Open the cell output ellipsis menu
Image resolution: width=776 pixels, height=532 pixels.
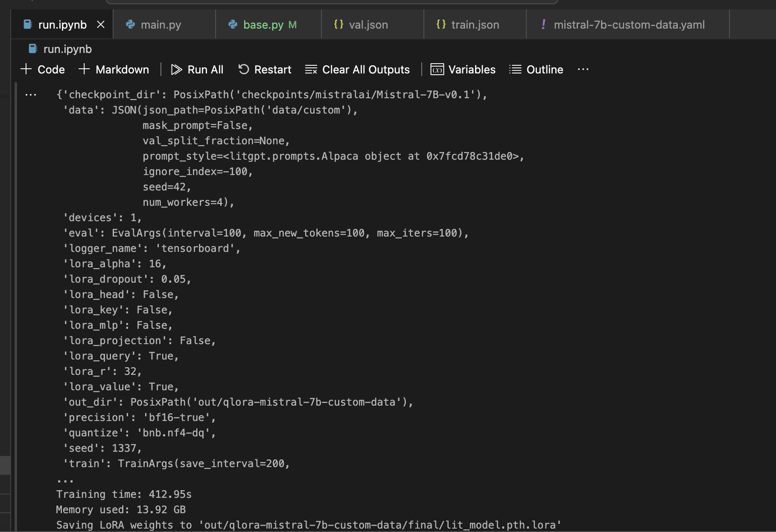[x=31, y=95]
